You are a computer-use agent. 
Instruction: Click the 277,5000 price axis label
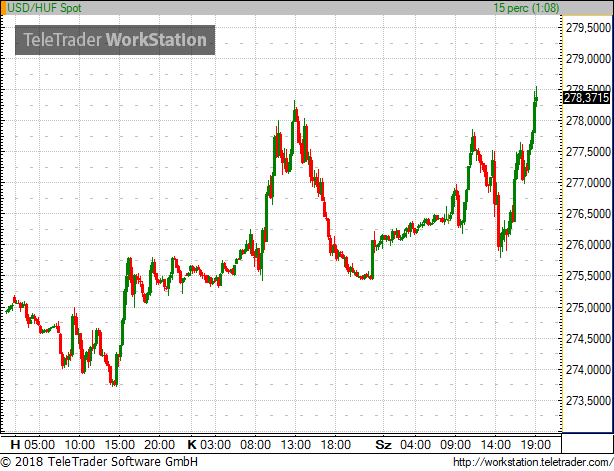(x=588, y=152)
